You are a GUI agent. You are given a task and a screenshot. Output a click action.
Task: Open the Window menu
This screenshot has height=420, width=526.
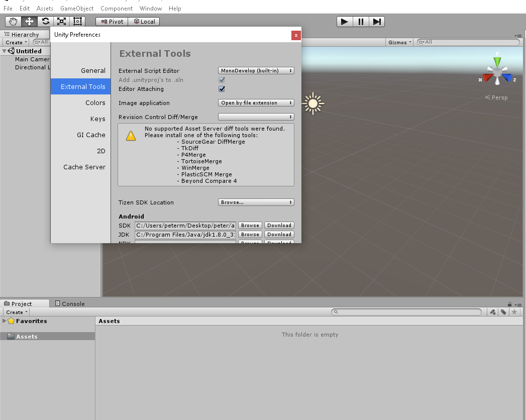151,9
